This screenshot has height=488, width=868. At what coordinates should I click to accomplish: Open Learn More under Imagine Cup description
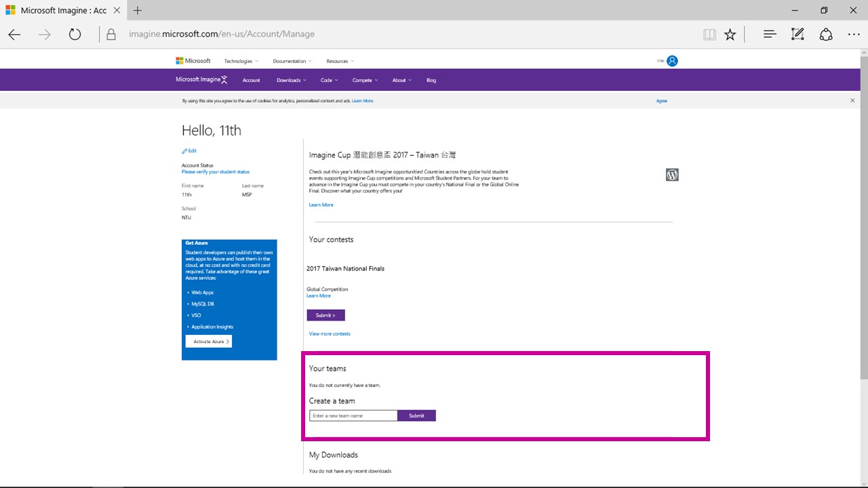[321, 205]
